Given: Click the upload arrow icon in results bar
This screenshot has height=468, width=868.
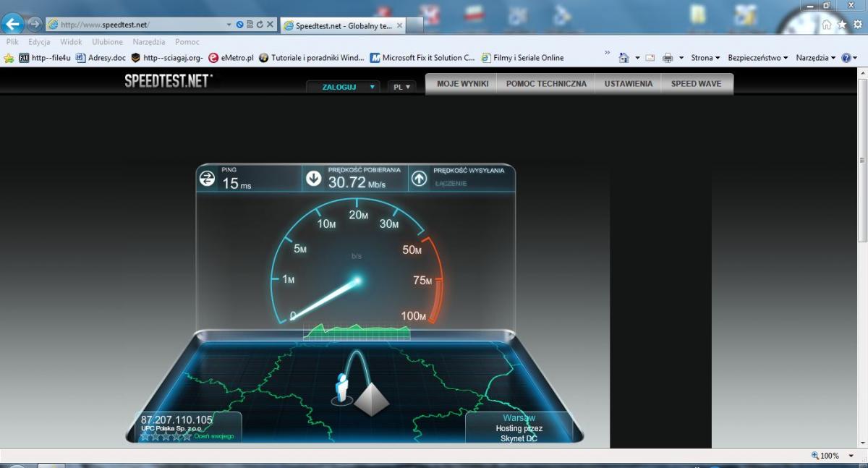Looking at the screenshot, I should click(x=419, y=178).
